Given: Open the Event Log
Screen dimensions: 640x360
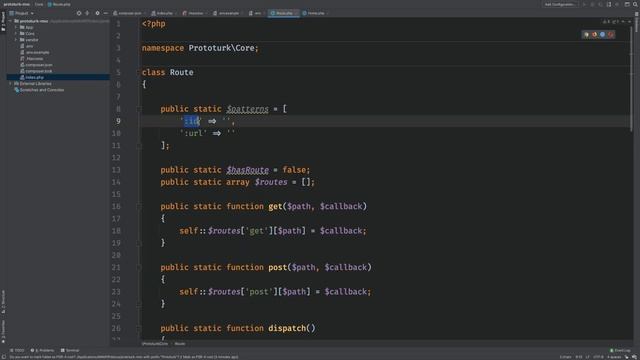Looking at the screenshot, I should point(620,351).
